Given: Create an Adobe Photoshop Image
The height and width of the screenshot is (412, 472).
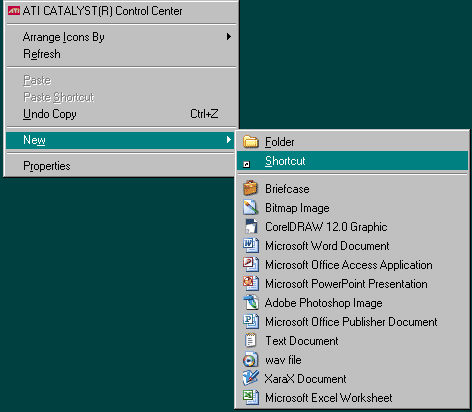Looking at the screenshot, I should pyautogui.click(x=353, y=303).
